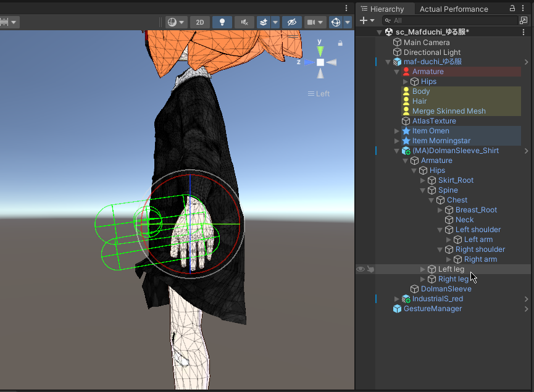Expand the Item Omen tree node
The width and height of the screenshot is (534, 392).
point(396,131)
